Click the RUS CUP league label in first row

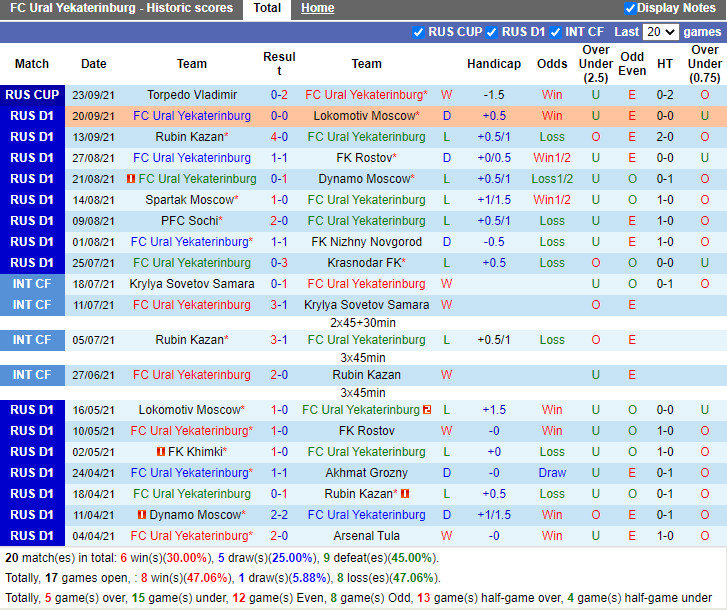point(32,95)
